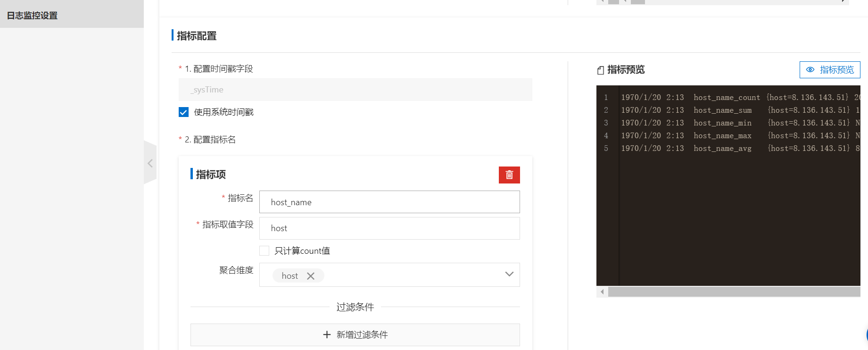This screenshot has width=868, height=350.
Task: Click the 指标名 input field host_name
Action: (x=389, y=202)
